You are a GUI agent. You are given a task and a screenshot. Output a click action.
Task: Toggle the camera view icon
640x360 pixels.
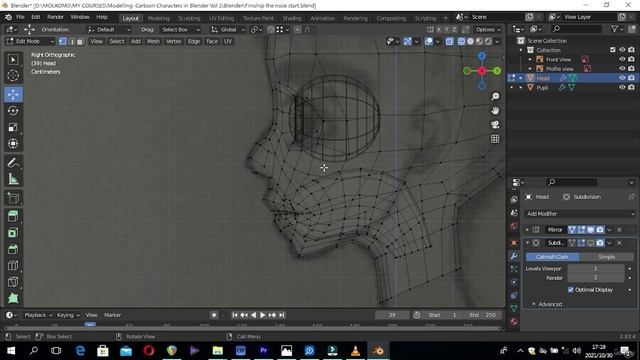tap(495, 125)
